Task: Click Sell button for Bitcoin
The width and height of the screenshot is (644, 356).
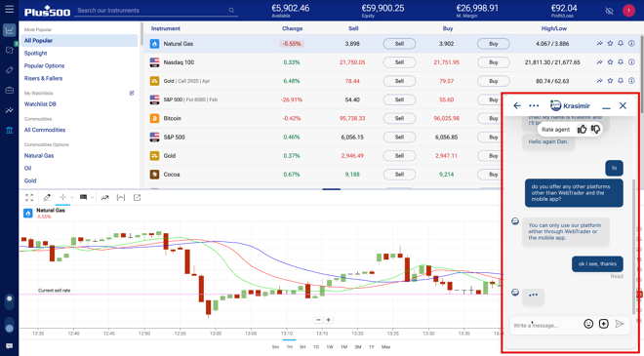Action: click(399, 118)
